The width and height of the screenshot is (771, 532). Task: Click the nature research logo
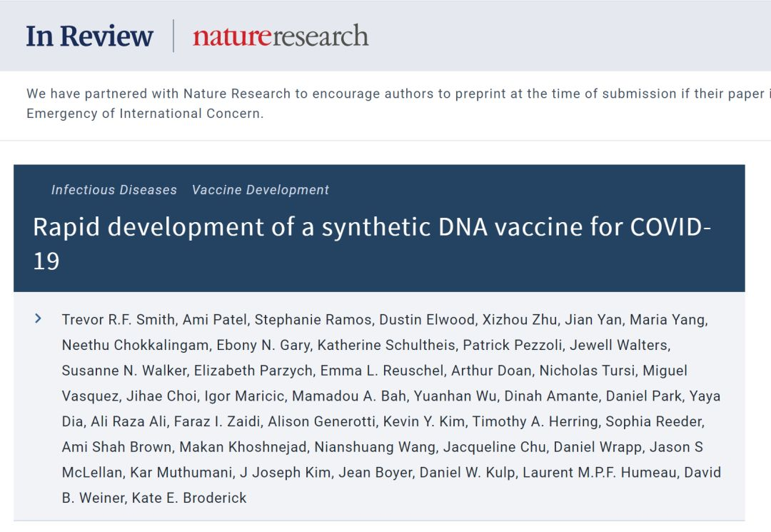pyautogui.click(x=281, y=36)
